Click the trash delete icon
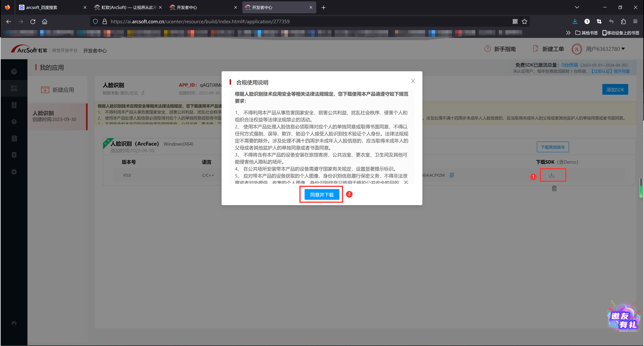Viewport: 644px width, 346px height. coord(554,189)
